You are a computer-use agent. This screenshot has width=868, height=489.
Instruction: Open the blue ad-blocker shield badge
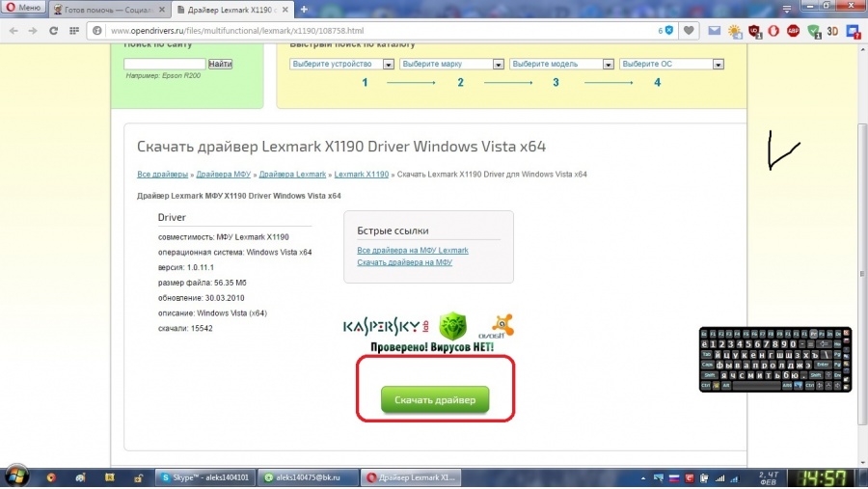(x=665, y=31)
